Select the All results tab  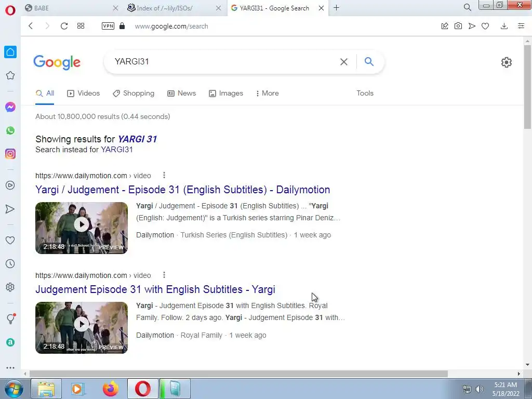(x=45, y=94)
